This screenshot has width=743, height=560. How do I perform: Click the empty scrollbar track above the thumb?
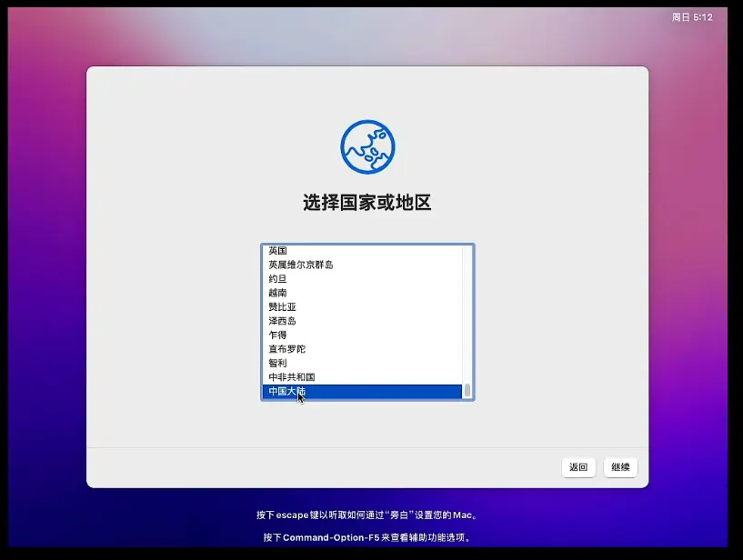tap(467, 309)
